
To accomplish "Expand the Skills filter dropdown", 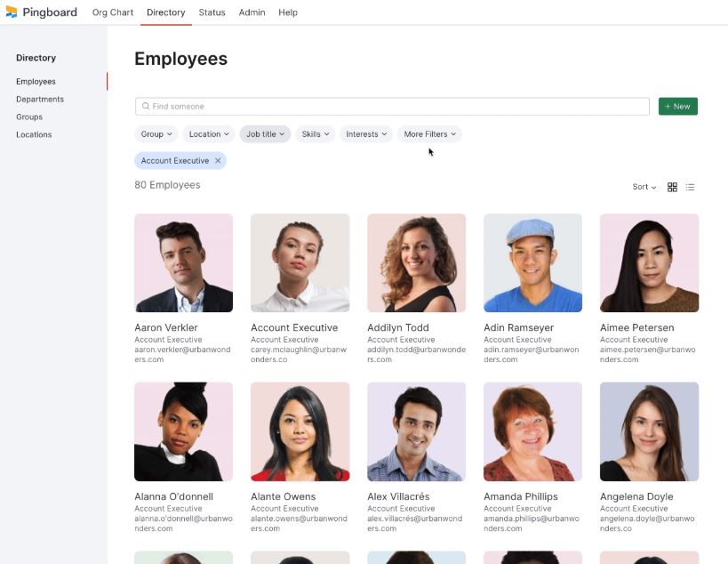I will [316, 134].
